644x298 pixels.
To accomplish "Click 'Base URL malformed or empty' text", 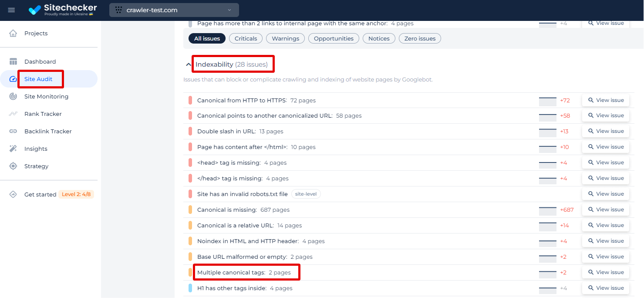I will [242, 257].
